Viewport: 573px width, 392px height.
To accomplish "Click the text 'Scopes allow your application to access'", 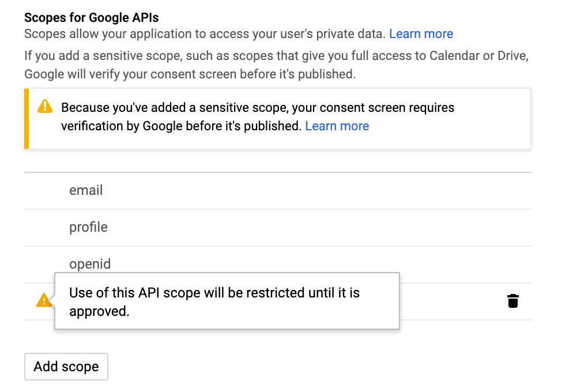I will coord(133,34).
